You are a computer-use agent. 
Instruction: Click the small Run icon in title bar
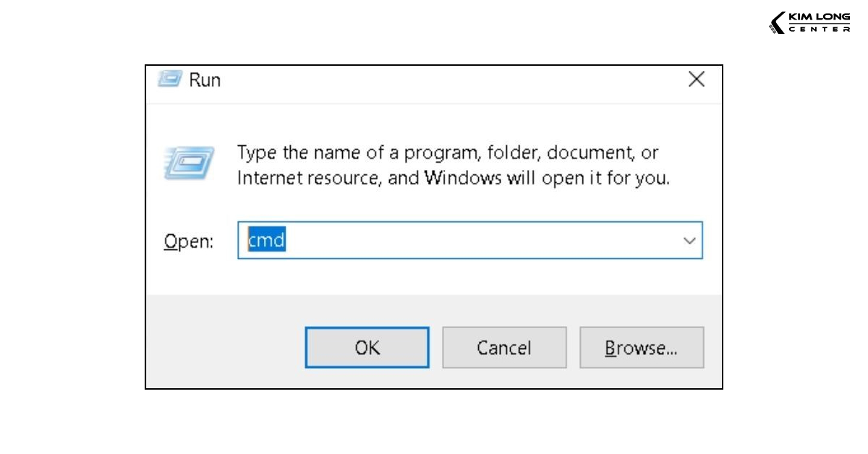(169, 79)
